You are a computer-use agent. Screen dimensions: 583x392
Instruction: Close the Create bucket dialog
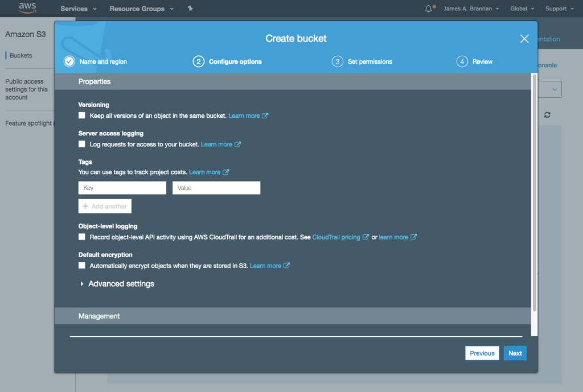524,39
